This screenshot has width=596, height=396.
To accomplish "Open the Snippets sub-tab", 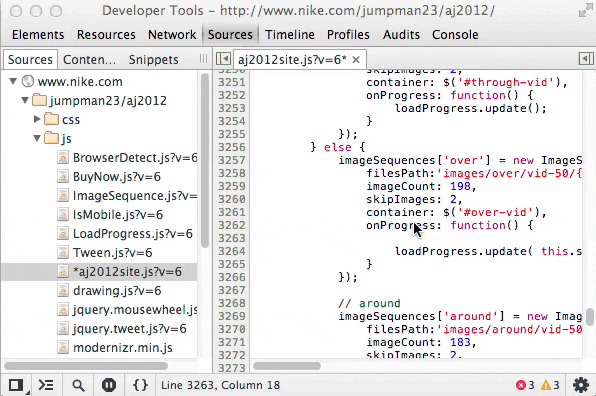I will click(x=153, y=60).
